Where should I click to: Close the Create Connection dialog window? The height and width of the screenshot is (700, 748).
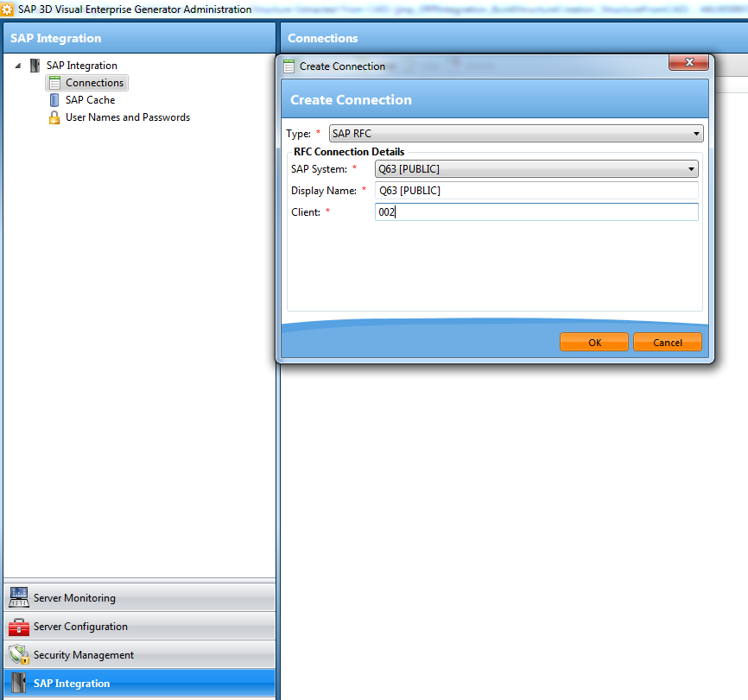pyautogui.click(x=688, y=62)
